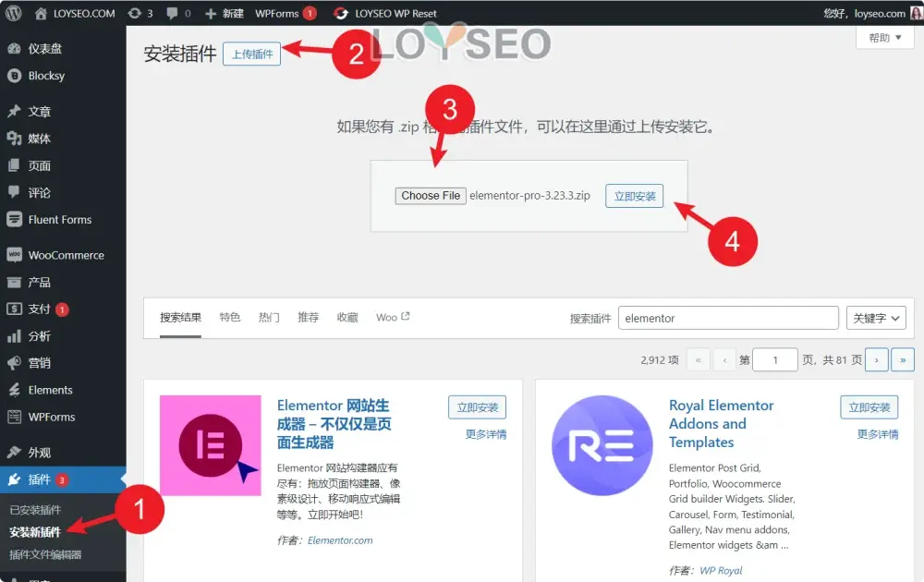This screenshot has height=582, width=924.
Task: Open Elementor 网站生成器 plugin title
Action: point(334,423)
